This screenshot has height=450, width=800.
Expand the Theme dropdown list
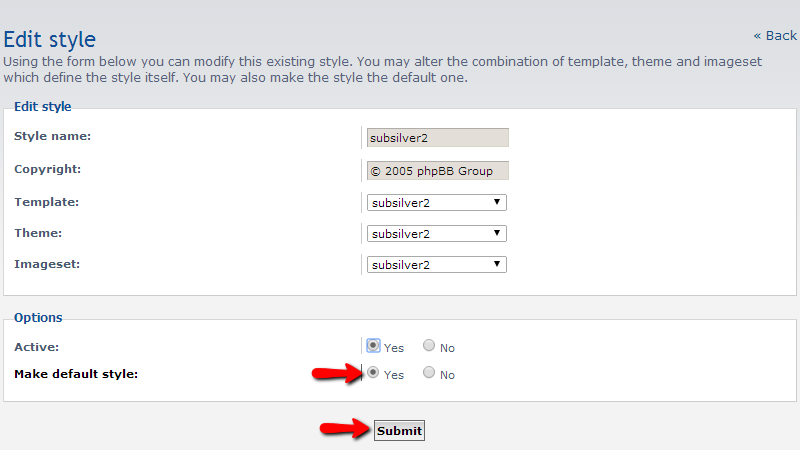pos(437,234)
